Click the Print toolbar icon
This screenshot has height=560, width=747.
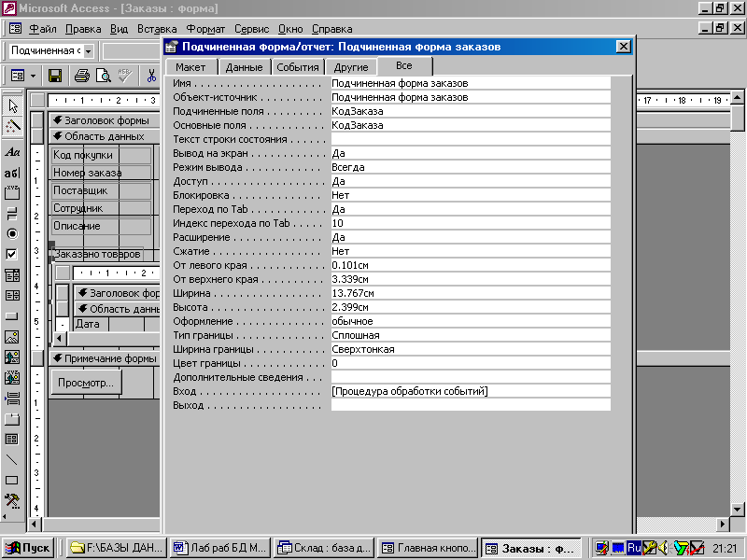[81, 76]
